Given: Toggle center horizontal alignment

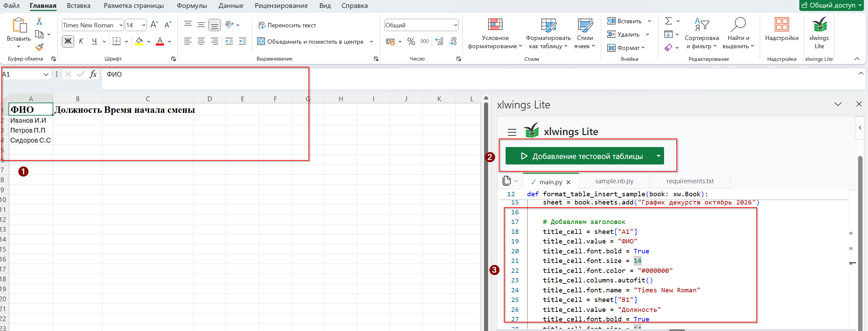Looking at the screenshot, I should point(201,41).
